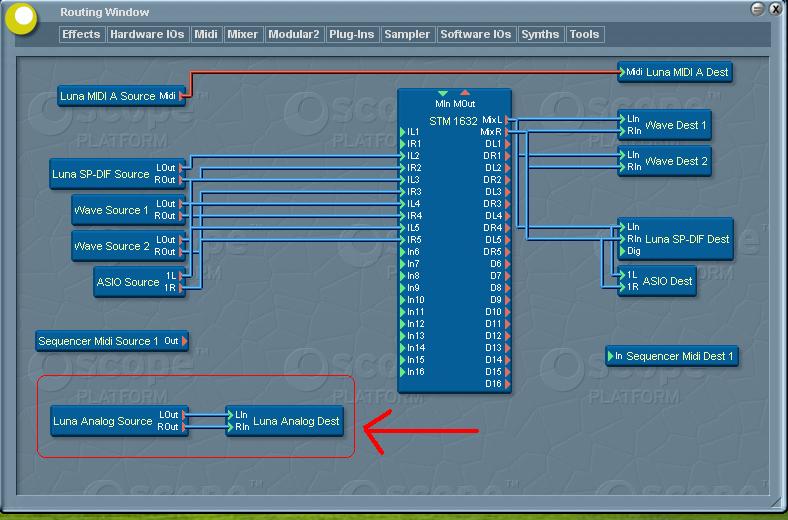Click the 1L port on ASIO Dest

click(x=622, y=275)
